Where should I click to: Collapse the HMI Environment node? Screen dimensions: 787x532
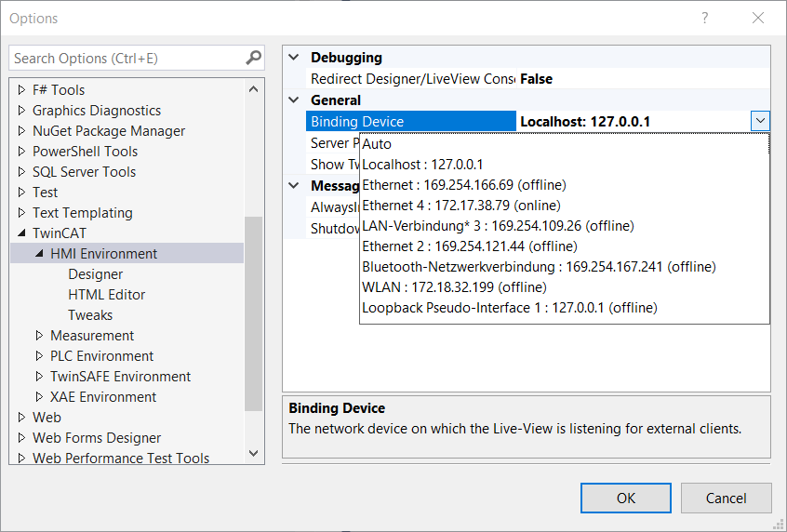point(39,254)
